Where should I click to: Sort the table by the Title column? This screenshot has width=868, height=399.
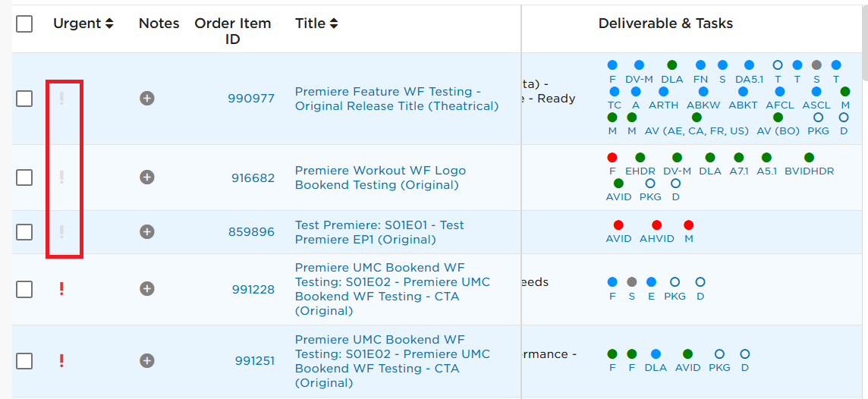click(316, 24)
